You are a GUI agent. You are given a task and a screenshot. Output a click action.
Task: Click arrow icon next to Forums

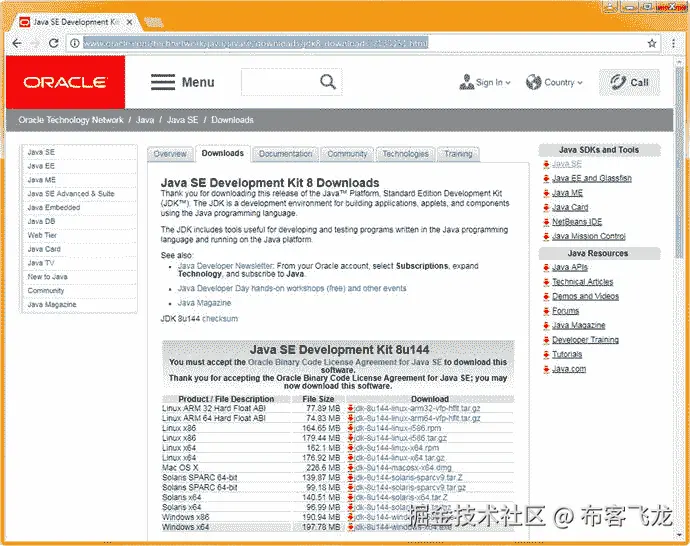[546, 311]
